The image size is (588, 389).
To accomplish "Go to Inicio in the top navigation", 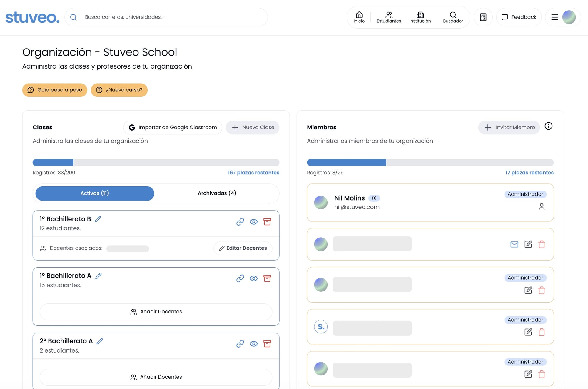I will [359, 17].
